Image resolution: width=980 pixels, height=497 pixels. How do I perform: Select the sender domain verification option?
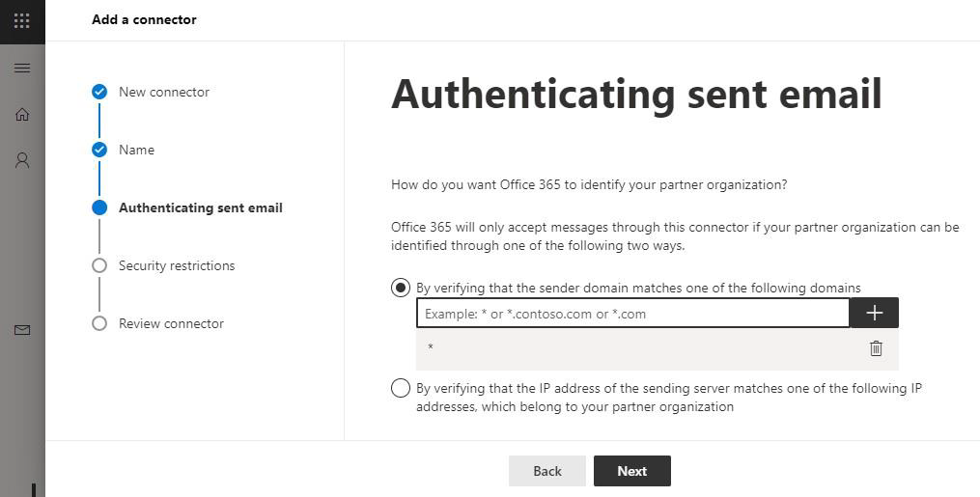coord(401,288)
